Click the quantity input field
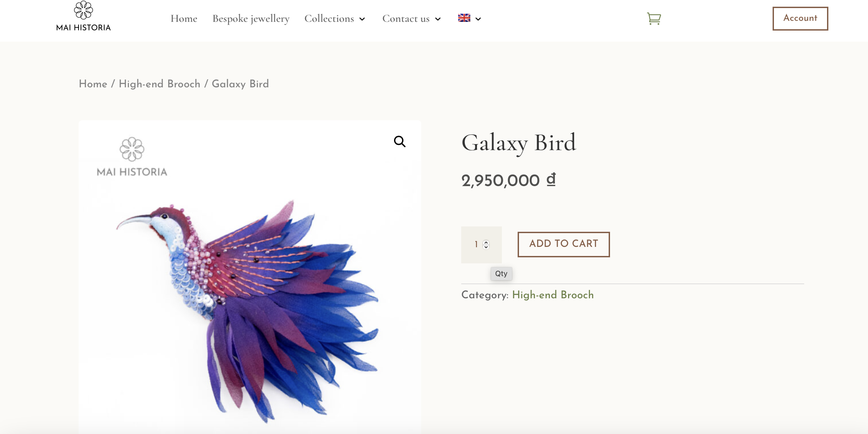 [481, 245]
